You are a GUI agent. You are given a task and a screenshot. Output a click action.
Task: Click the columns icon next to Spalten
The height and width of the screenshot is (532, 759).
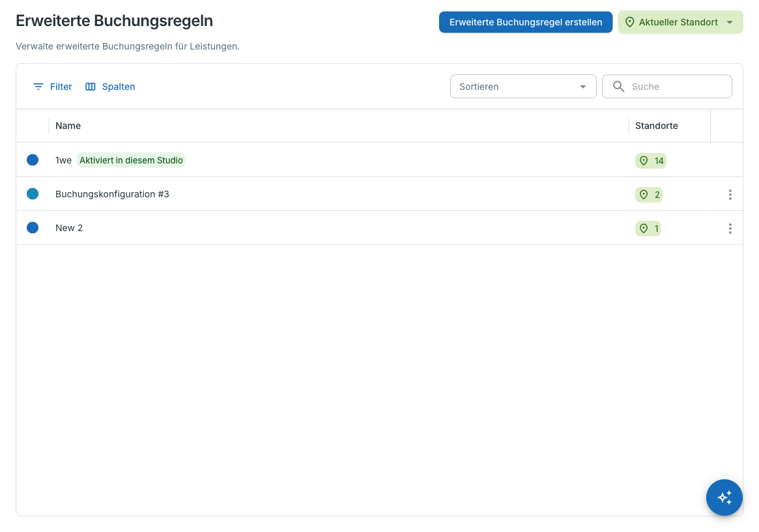pos(91,87)
